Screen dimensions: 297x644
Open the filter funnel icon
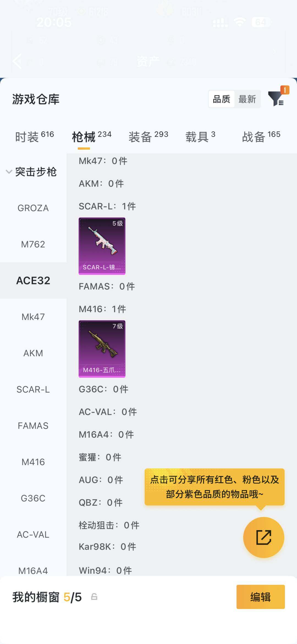coord(276,98)
